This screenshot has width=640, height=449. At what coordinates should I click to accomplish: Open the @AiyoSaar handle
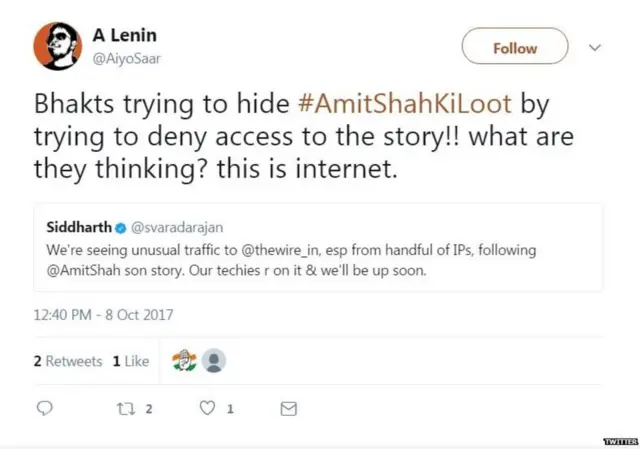(127, 58)
